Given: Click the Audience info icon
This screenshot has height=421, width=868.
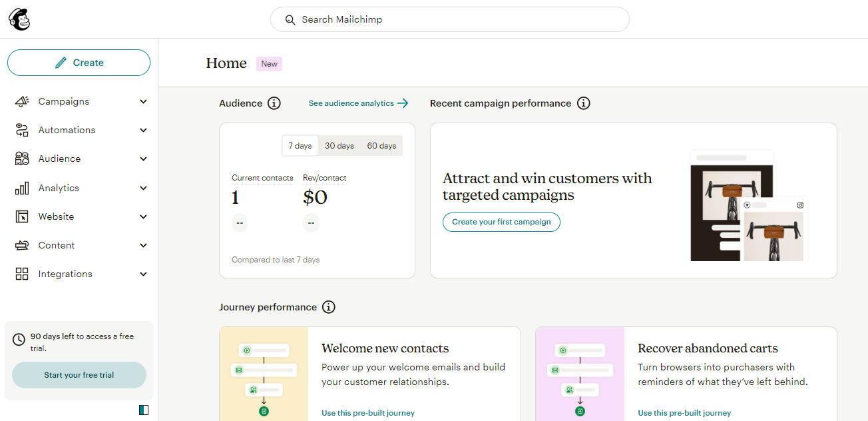Looking at the screenshot, I should click(274, 103).
